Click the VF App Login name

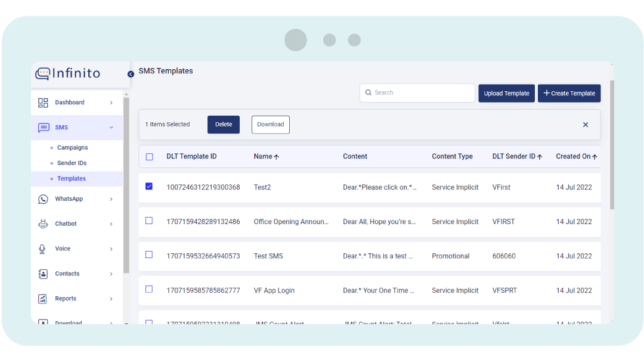coord(274,291)
